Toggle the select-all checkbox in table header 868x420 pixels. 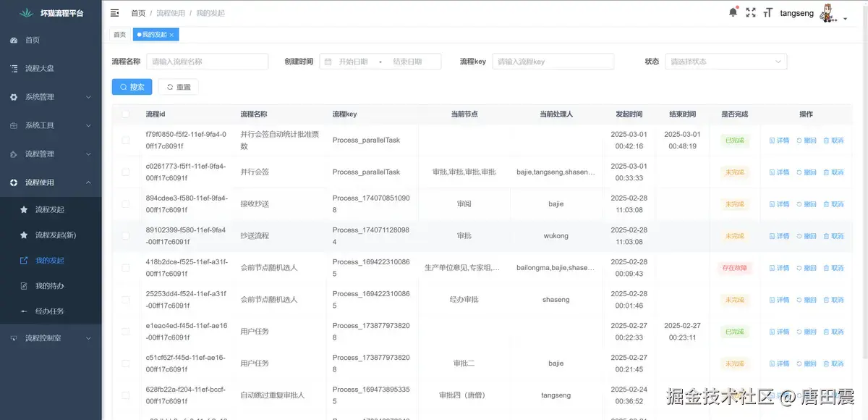click(126, 114)
